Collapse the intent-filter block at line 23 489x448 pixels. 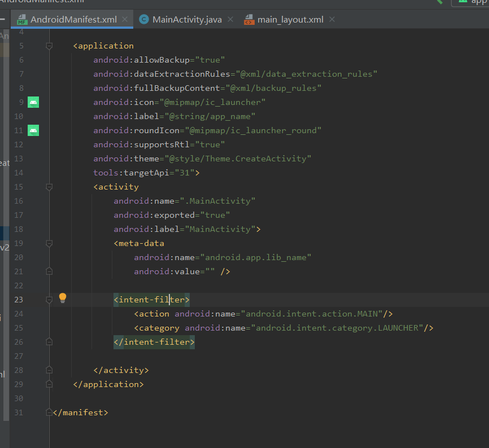[x=49, y=300]
